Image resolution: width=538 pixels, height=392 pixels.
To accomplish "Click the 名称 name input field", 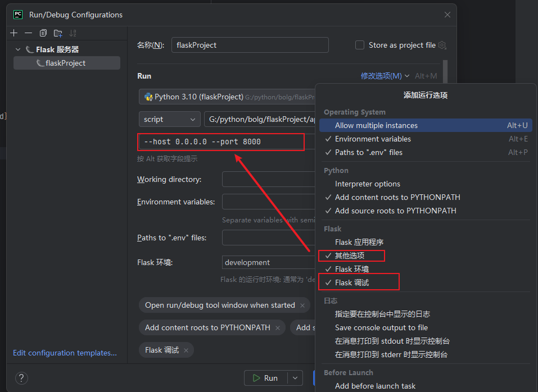I will [x=249, y=45].
